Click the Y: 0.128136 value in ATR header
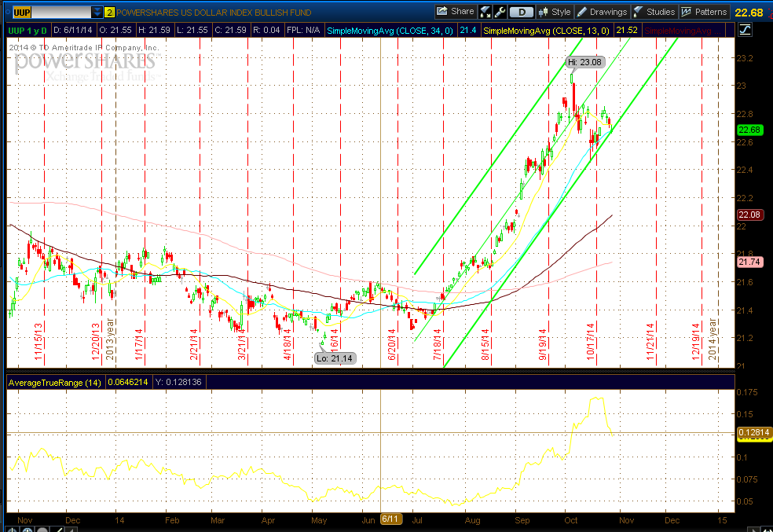 coord(178,382)
